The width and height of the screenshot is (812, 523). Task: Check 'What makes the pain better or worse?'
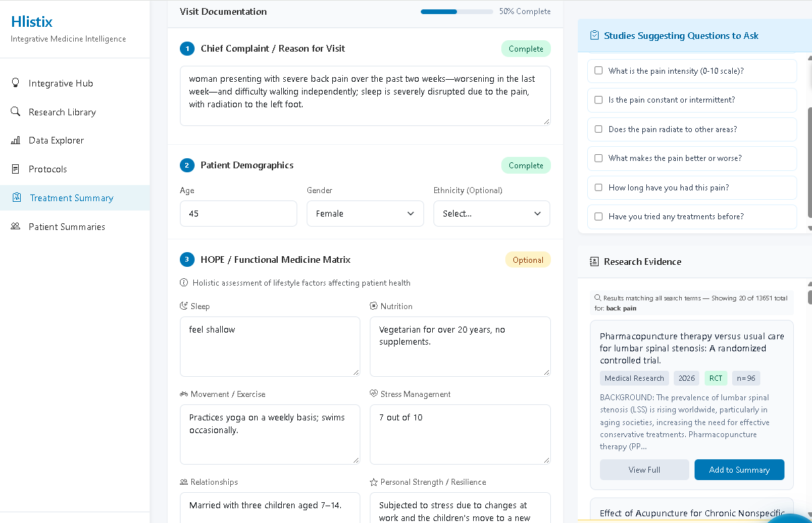tap(599, 158)
